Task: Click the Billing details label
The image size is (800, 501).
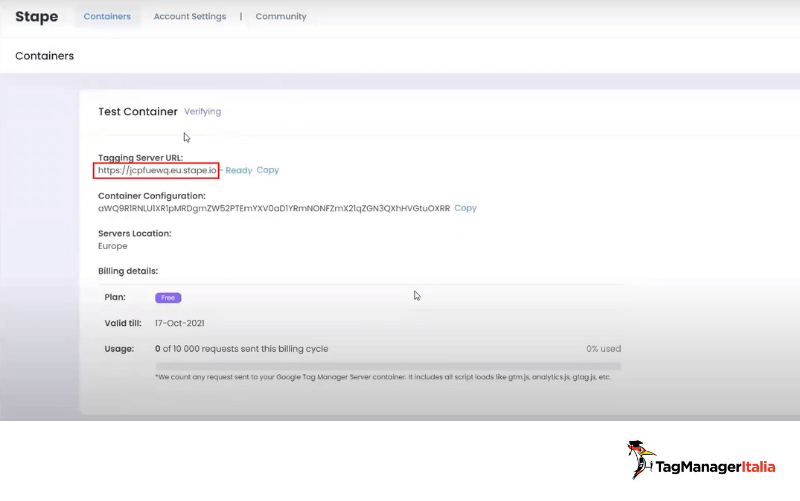Action: tap(128, 271)
